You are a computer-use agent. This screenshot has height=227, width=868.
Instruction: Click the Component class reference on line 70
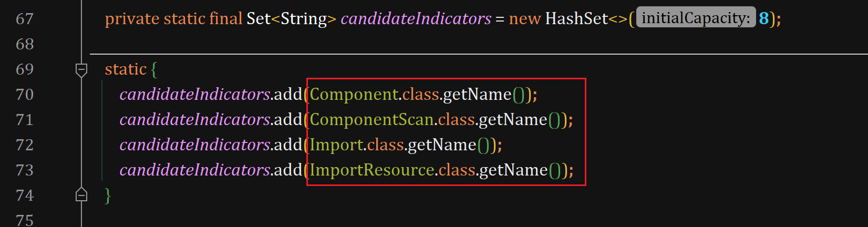point(354,95)
